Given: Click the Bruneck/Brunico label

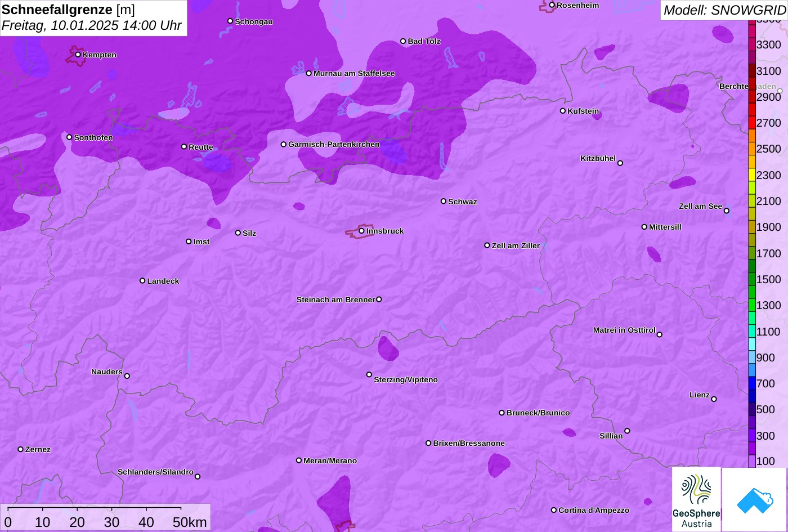Looking at the screenshot, I should (538, 413).
